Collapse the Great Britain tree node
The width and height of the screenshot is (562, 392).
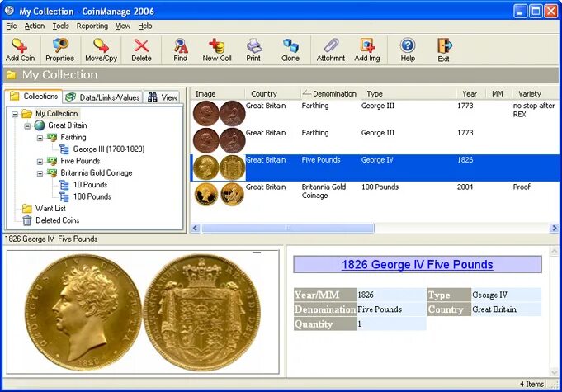pyautogui.click(x=27, y=126)
